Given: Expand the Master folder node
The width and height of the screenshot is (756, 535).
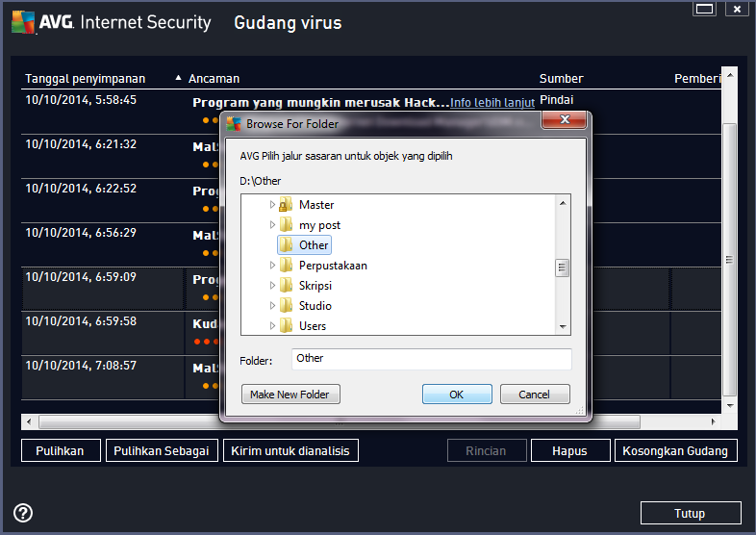Looking at the screenshot, I should tap(272, 205).
